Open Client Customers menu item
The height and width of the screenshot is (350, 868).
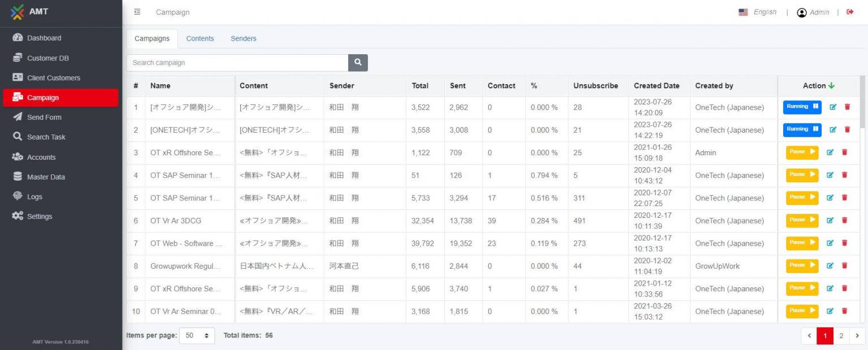pos(61,78)
